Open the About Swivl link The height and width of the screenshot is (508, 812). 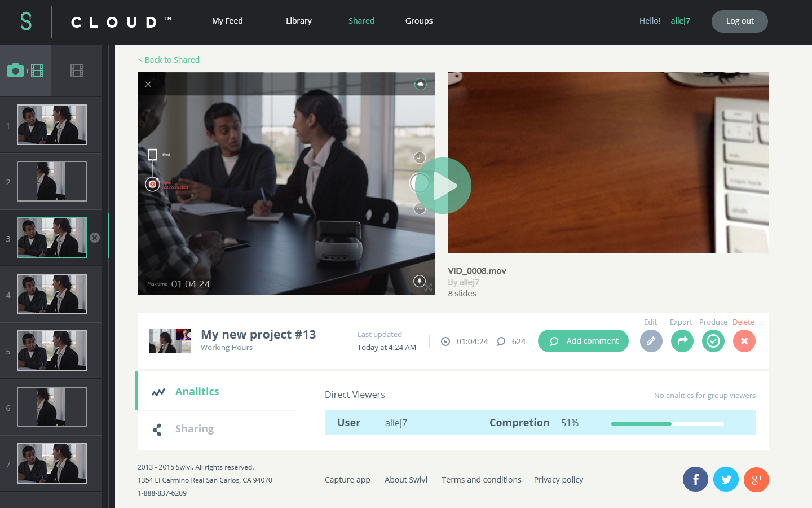coord(406,480)
